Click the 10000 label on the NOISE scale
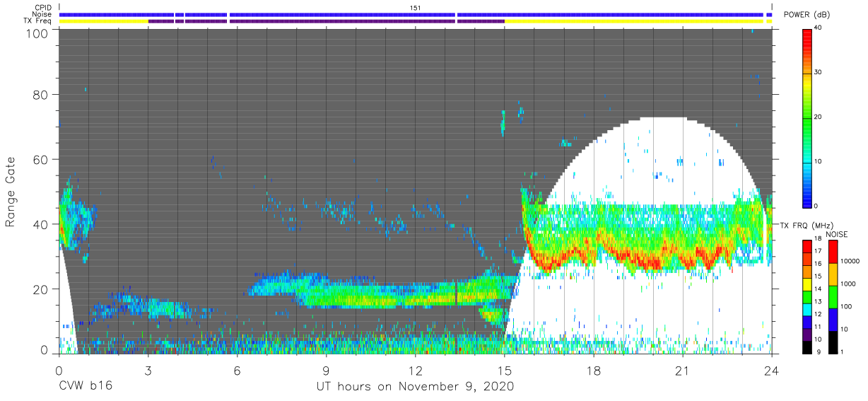This screenshot has height=401, width=868. (x=850, y=262)
